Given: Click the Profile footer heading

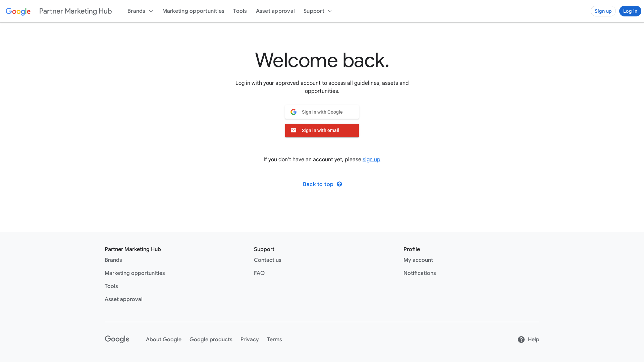Looking at the screenshot, I should [x=412, y=249].
